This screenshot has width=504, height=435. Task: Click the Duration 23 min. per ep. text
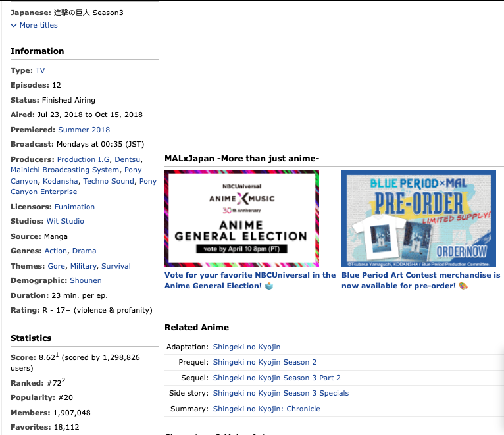click(x=59, y=295)
